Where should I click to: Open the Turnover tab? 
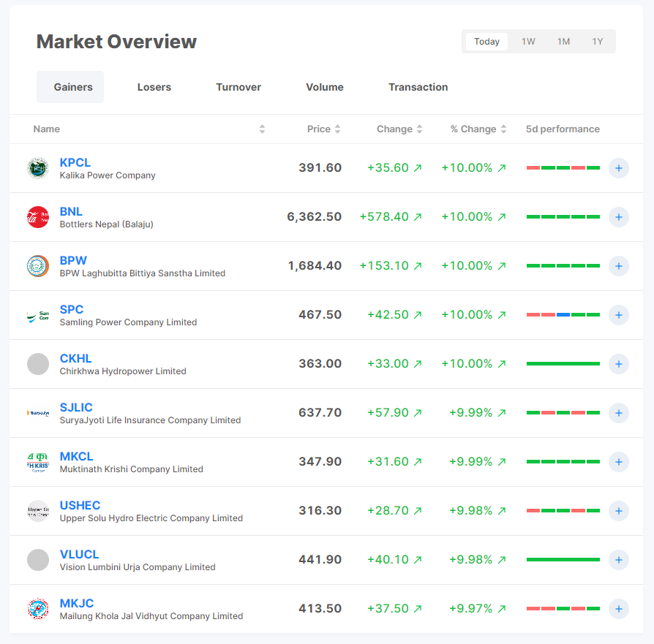(x=238, y=87)
